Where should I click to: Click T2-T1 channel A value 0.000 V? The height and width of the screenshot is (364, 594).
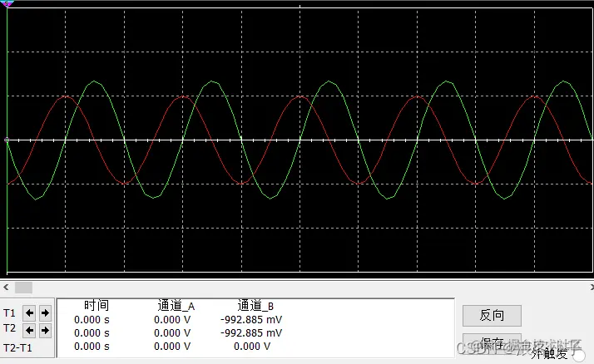click(x=172, y=347)
